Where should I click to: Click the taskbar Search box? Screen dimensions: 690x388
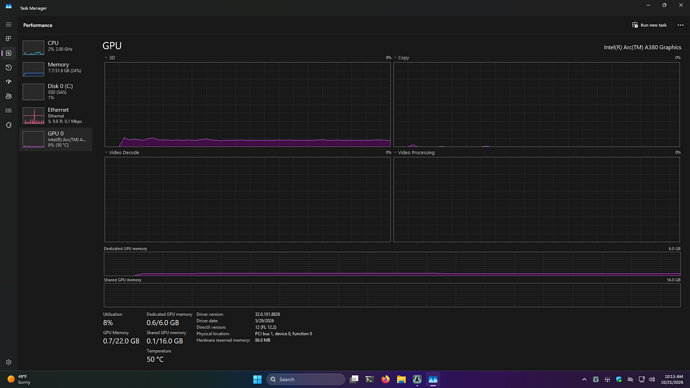(x=305, y=379)
